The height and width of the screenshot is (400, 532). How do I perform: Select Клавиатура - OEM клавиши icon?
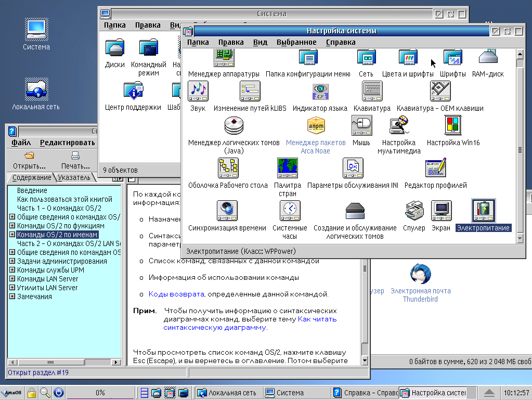click(440, 91)
